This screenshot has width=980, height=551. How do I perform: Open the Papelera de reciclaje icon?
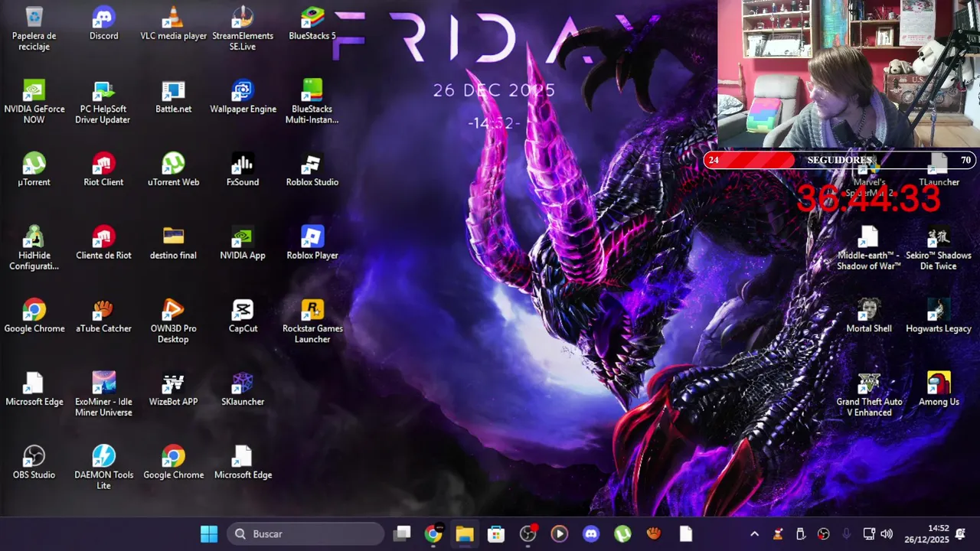[34, 28]
